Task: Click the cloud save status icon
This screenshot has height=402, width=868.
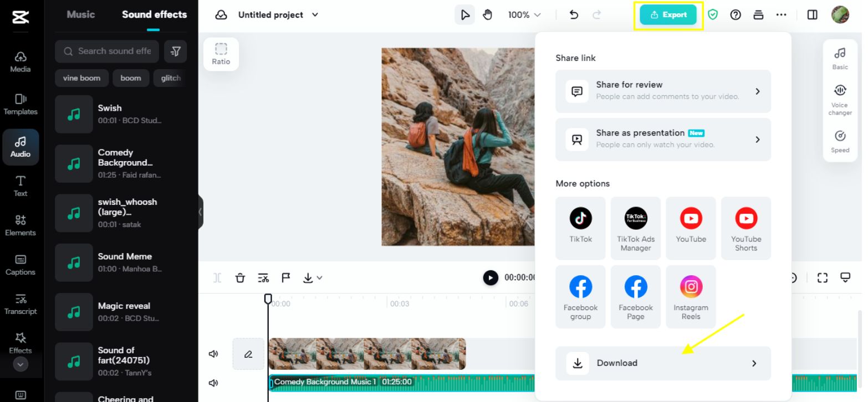Action: (221, 15)
